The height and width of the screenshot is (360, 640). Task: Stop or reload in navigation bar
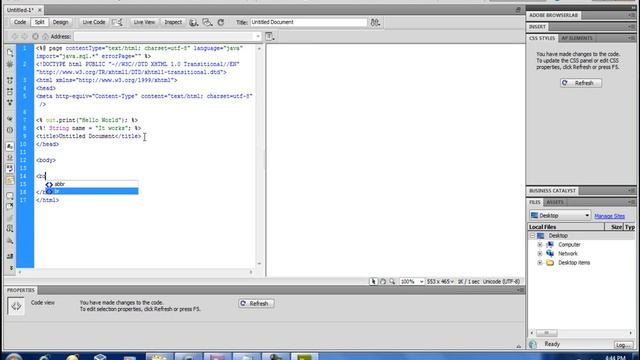(35, 37)
